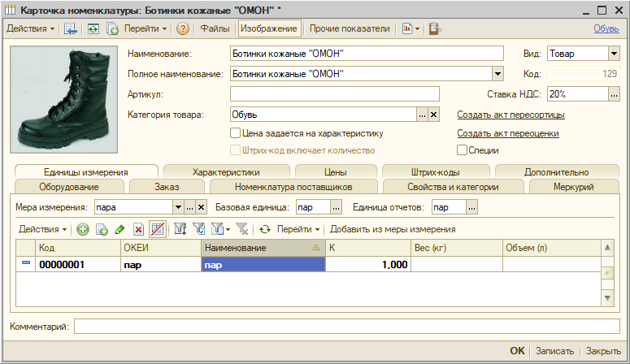Clear the Категория товара field with X
This screenshot has width=630, height=364.
pos(433,115)
